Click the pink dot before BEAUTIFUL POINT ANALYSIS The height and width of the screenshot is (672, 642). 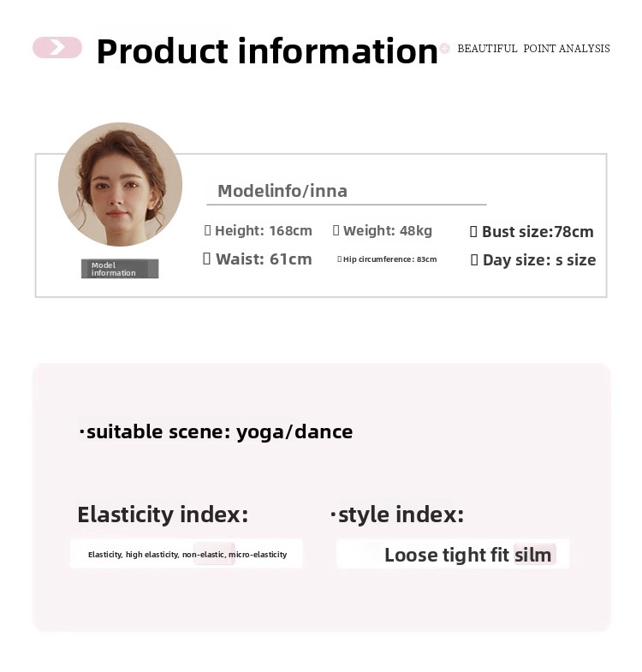point(444,49)
